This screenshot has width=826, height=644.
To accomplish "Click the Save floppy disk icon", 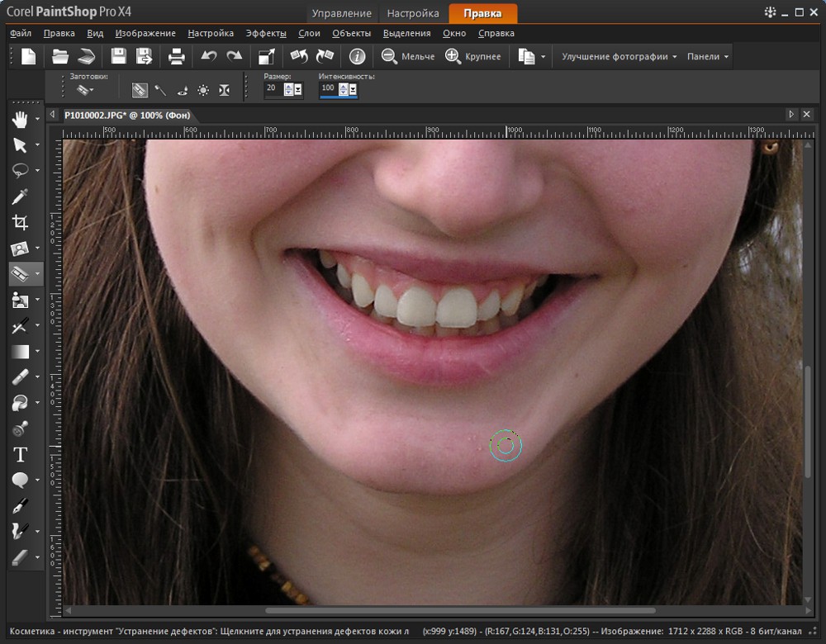I will pyautogui.click(x=119, y=56).
